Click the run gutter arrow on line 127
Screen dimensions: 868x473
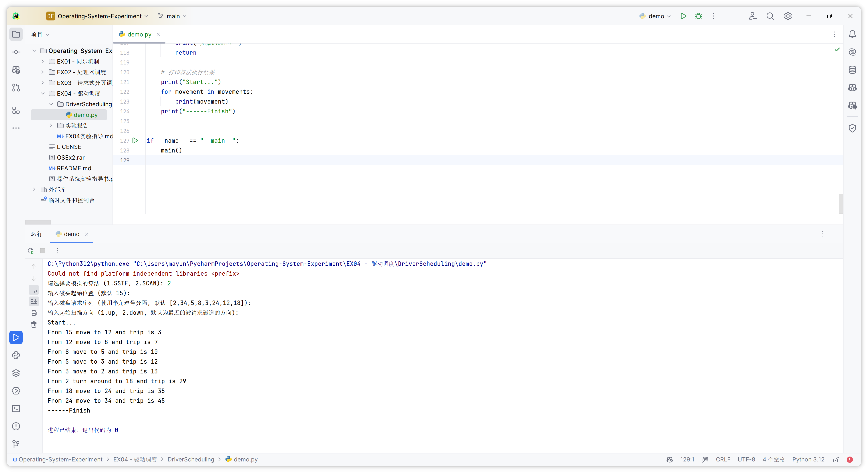pos(135,140)
